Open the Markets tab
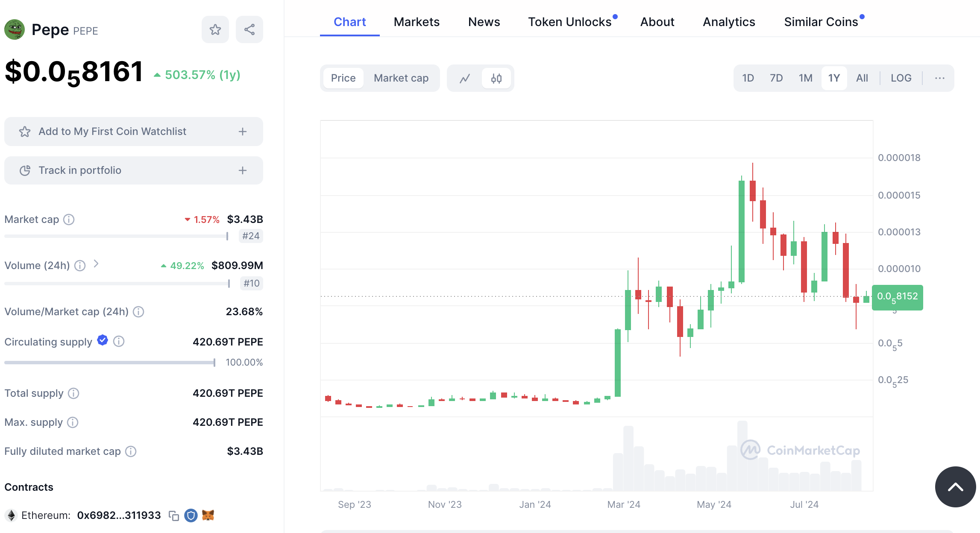Viewport: 980px width, 533px height. (x=417, y=22)
